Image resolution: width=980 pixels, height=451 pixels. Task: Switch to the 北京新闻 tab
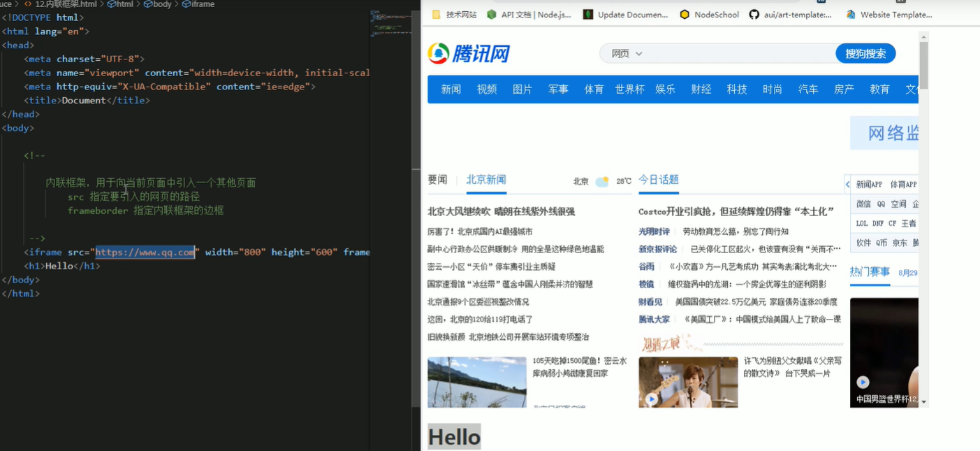point(486,180)
